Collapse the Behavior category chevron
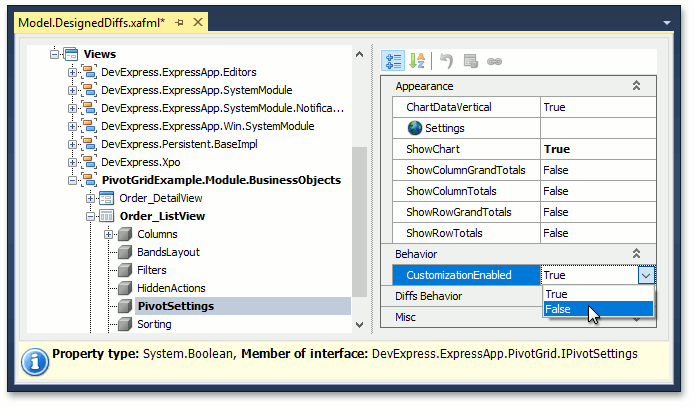The width and height of the screenshot is (694, 407). pos(636,253)
